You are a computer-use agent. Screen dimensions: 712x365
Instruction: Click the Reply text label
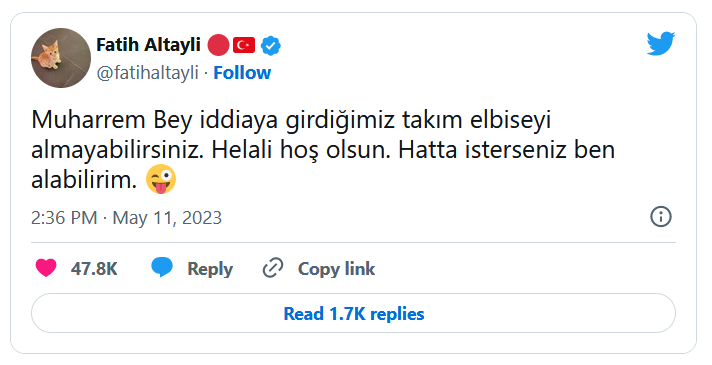(x=210, y=269)
